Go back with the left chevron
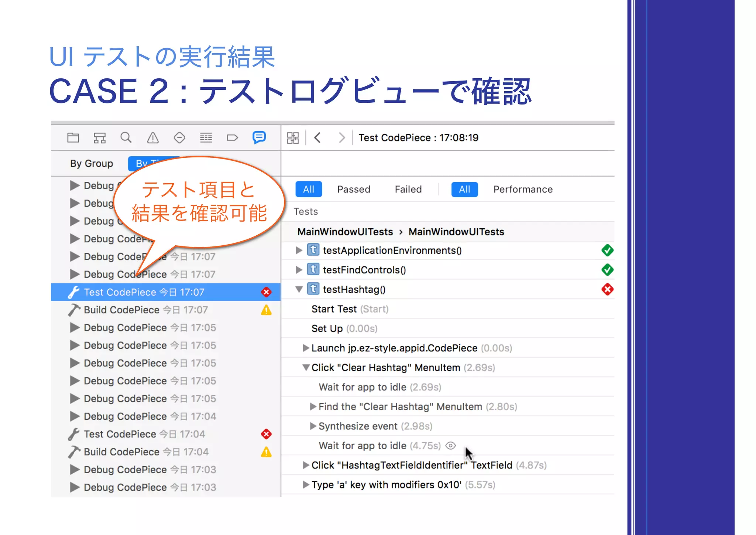Viewport: 756px width, 535px height. tap(317, 138)
